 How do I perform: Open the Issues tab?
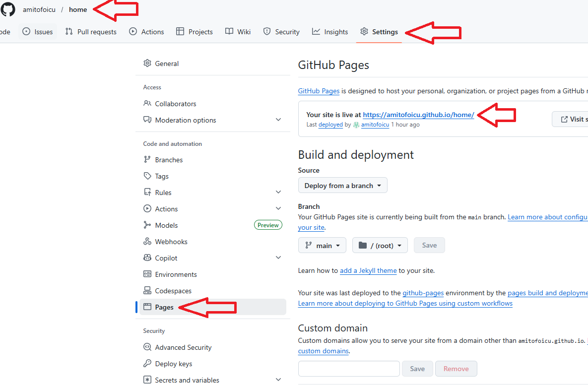[38, 32]
